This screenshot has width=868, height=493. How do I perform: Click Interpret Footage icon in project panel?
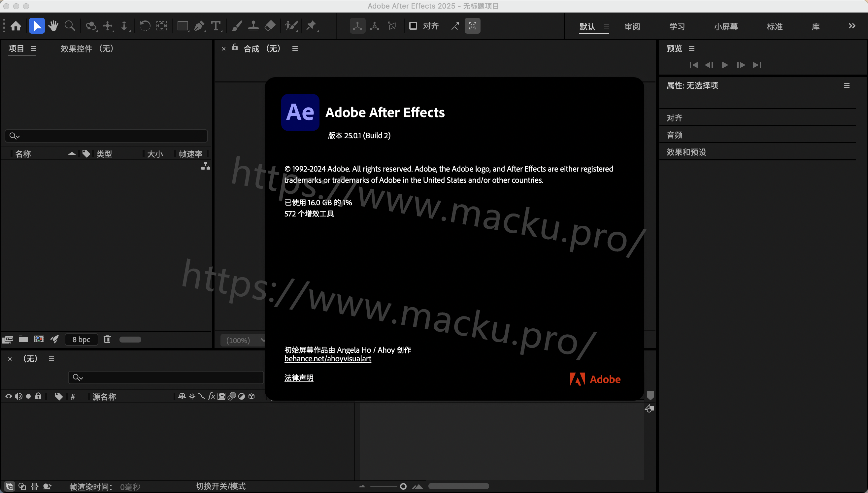(8, 339)
